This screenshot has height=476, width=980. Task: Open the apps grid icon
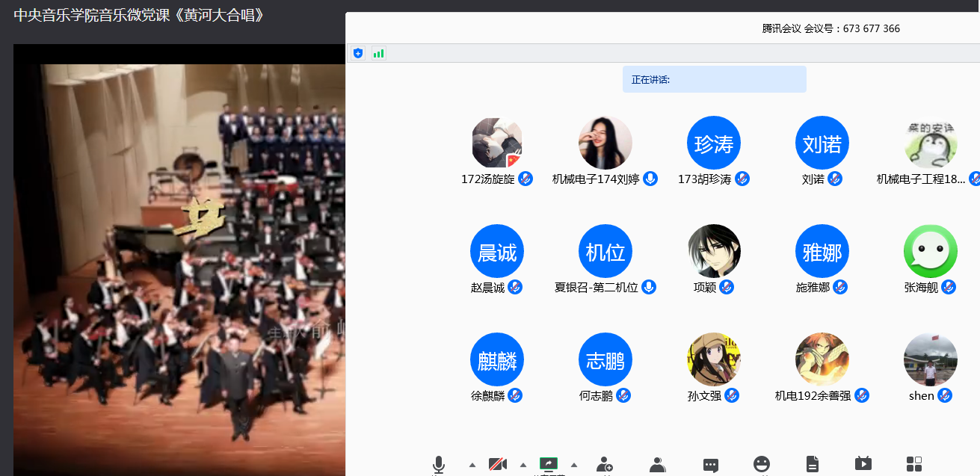(914, 465)
